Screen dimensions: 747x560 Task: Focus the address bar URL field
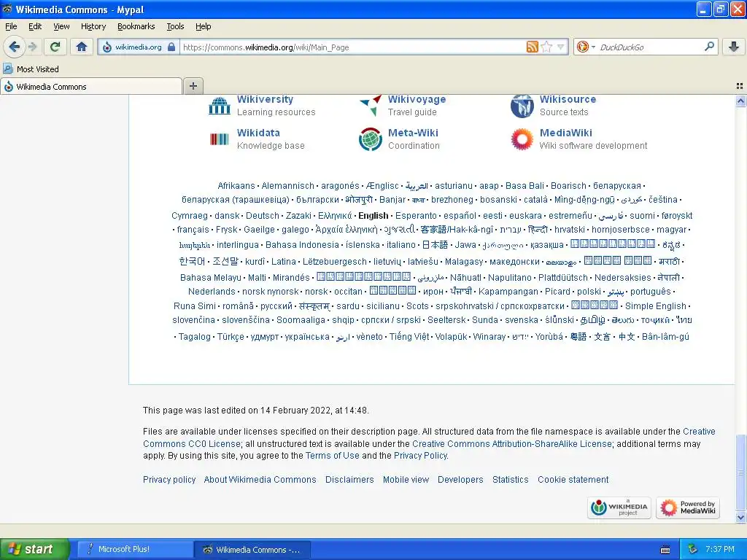[x=352, y=47]
